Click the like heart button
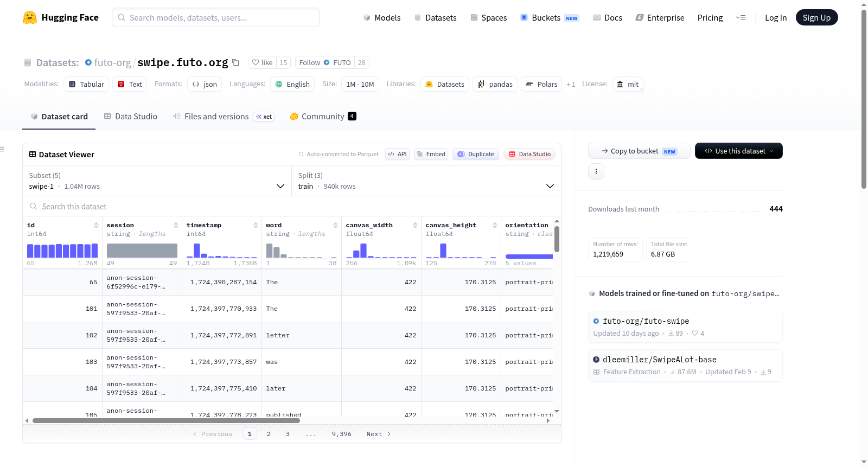The width and height of the screenshot is (868, 467). tap(262, 62)
